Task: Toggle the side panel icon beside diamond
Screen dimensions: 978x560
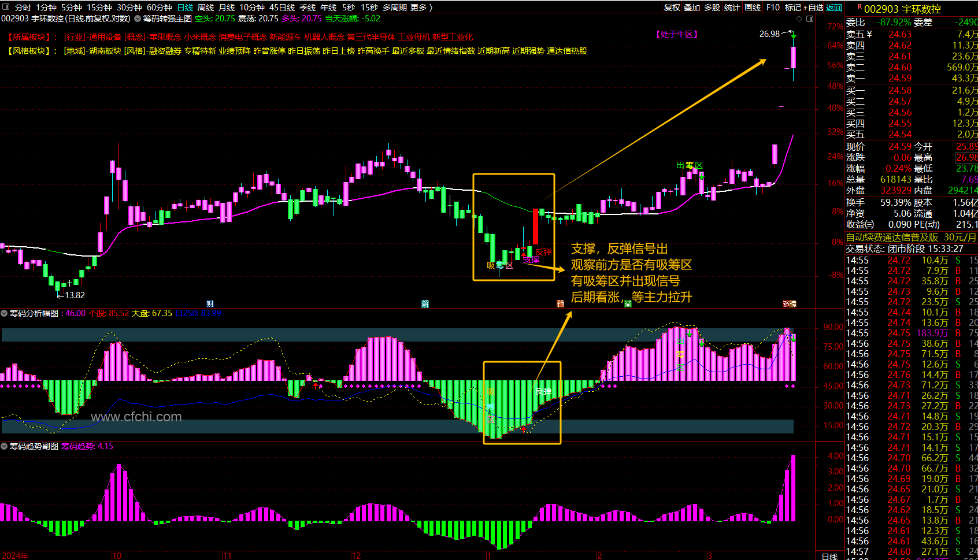Action: (810, 19)
